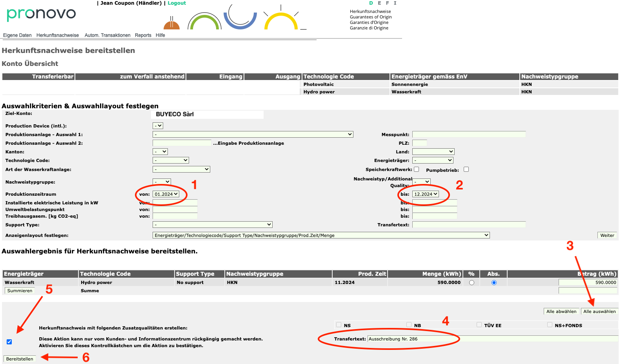
Task: Enable the Pumpbetrieb checkbox
Action: point(466,169)
